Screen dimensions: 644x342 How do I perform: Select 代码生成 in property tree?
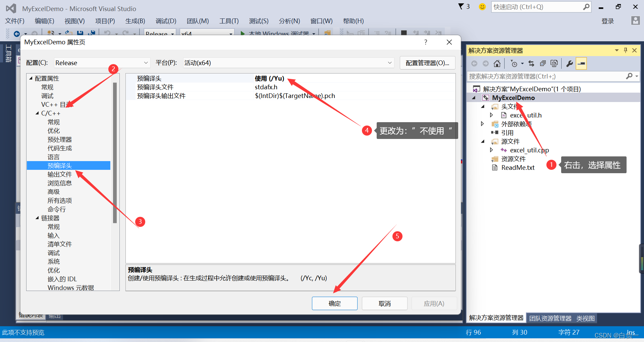point(60,148)
